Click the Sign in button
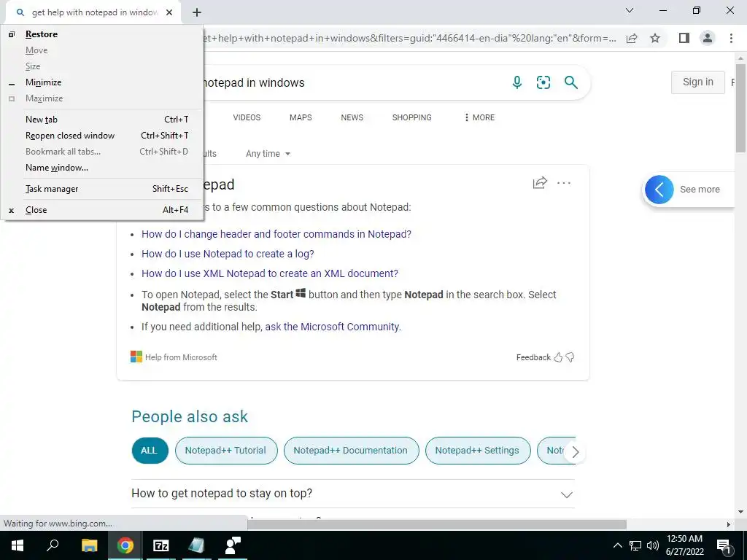The image size is (747, 560). pyautogui.click(x=698, y=82)
